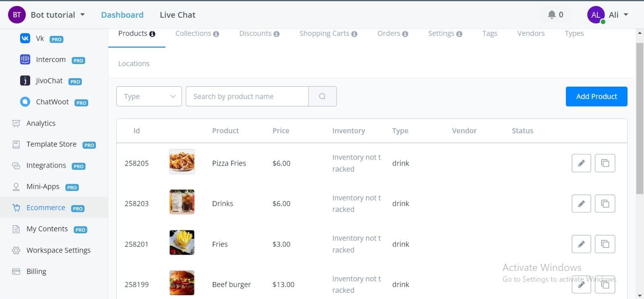The height and width of the screenshot is (299, 644).
Task: Open the notification bell
Action: tap(551, 15)
